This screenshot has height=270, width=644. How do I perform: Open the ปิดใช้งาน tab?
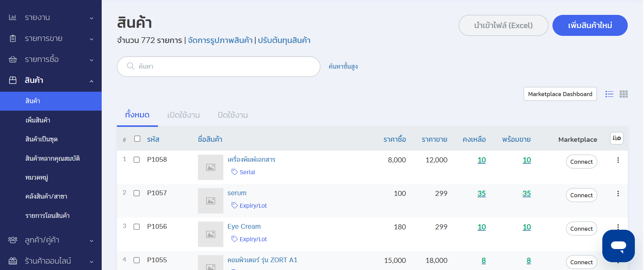tap(233, 115)
